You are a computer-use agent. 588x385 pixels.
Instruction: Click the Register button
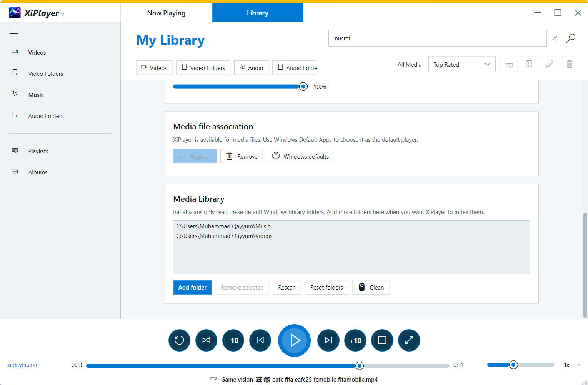(195, 156)
